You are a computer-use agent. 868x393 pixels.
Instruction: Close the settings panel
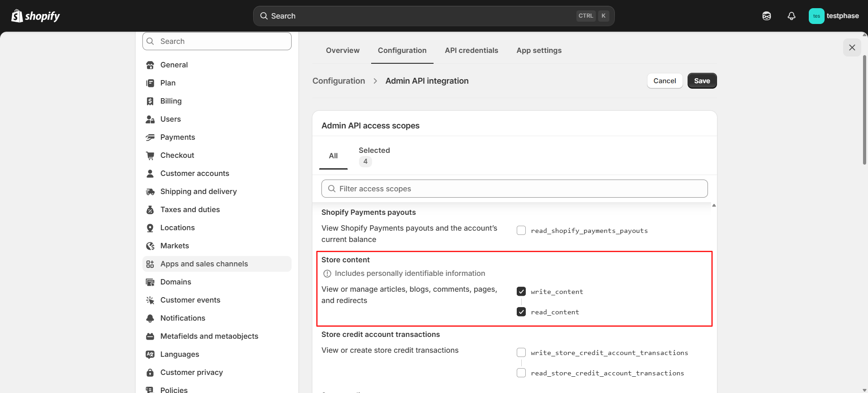(852, 47)
